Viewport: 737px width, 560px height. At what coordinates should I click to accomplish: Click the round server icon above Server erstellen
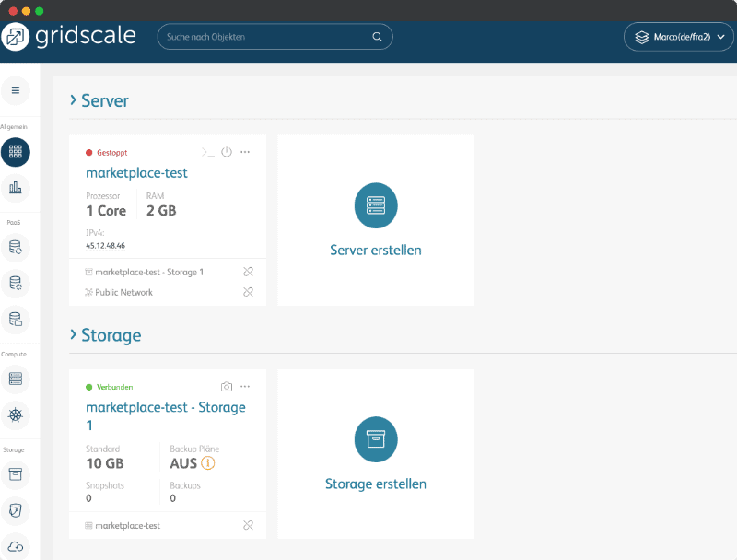(x=376, y=205)
